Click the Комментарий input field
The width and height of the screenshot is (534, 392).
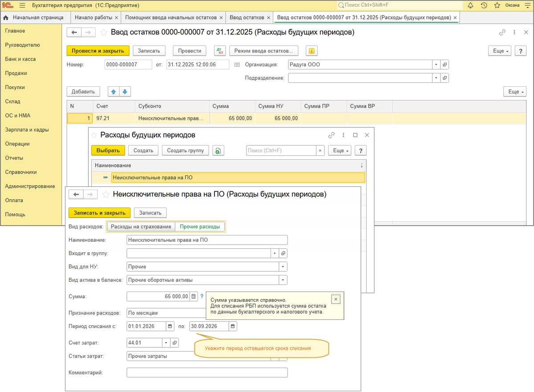pyautogui.click(x=207, y=372)
